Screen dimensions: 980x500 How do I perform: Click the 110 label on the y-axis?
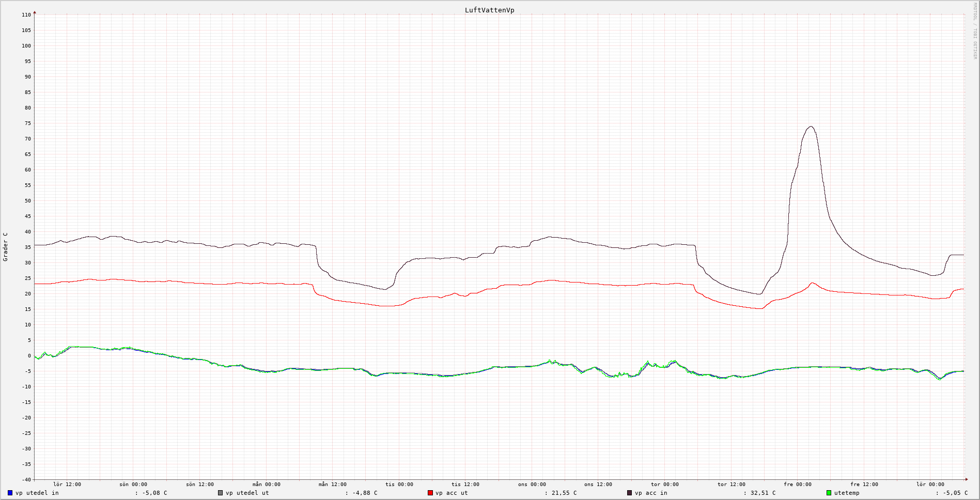[x=26, y=15]
